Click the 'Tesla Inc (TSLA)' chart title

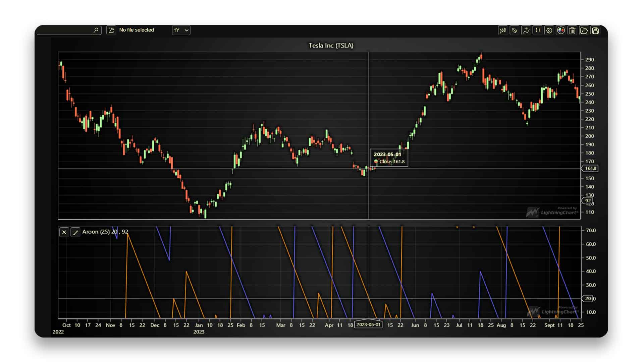331,46
